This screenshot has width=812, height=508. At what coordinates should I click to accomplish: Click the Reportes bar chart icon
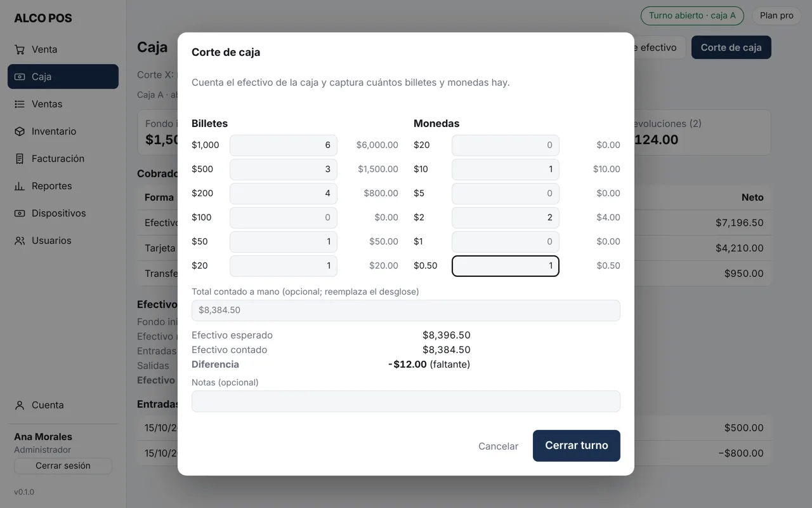pyautogui.click(x=20, y=186)
